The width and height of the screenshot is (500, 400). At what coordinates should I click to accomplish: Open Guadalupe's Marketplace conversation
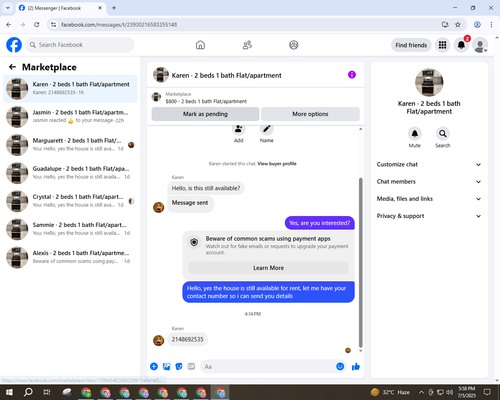pos(70,173)
